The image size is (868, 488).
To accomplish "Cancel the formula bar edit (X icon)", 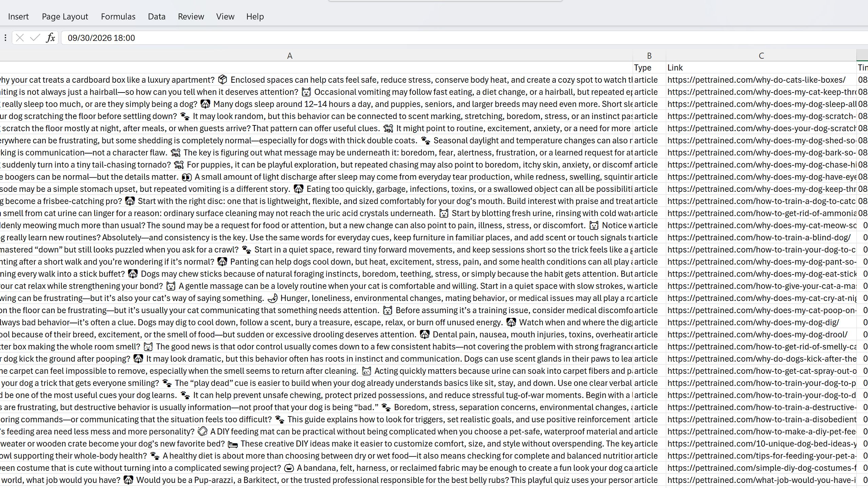I will [20, 38].
